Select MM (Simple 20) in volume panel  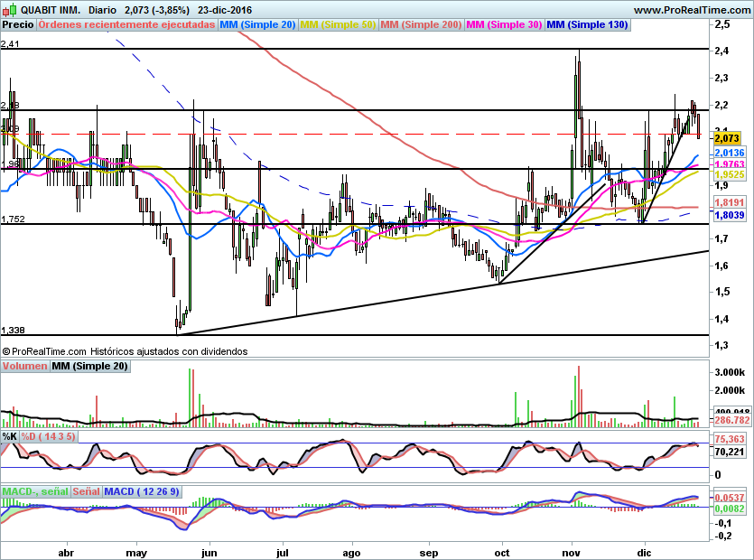coord(89,366)
